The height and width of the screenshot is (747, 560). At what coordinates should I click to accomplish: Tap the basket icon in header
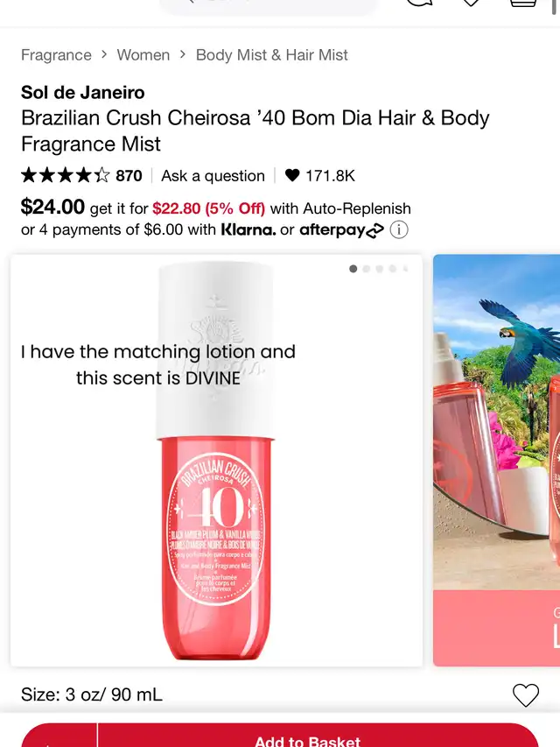[523, 3]
